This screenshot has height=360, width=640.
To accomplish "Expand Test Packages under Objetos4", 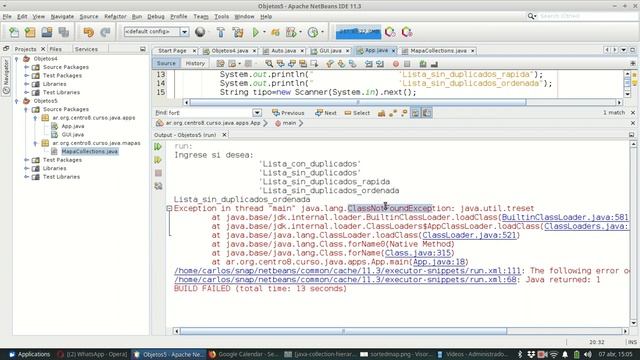I will (x=26, y=76).
